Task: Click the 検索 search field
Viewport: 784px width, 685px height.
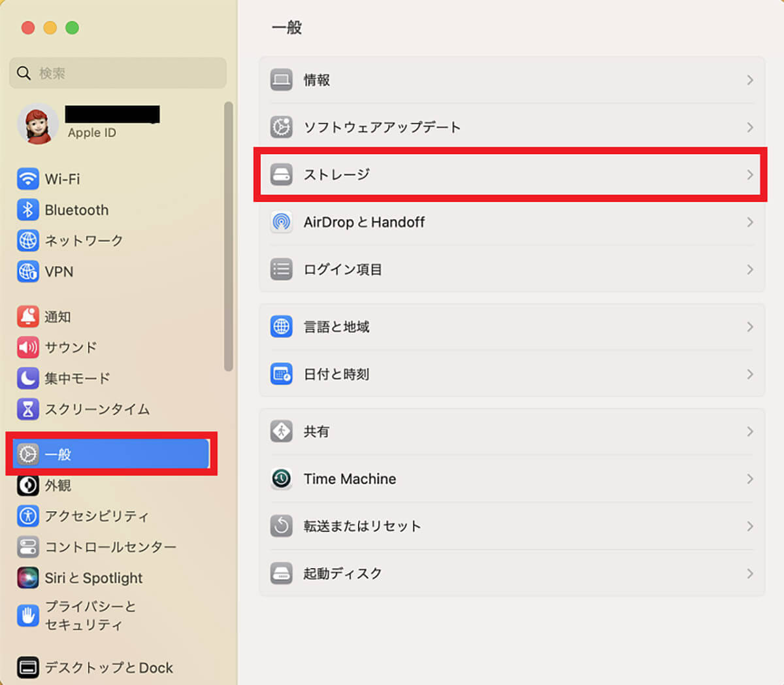Action: point(124,73)
